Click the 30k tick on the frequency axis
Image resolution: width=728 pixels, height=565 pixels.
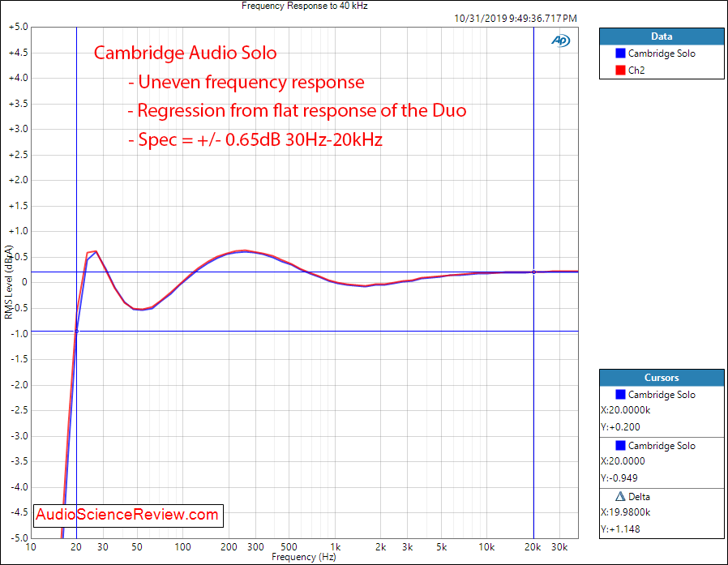tap(559, 547)
